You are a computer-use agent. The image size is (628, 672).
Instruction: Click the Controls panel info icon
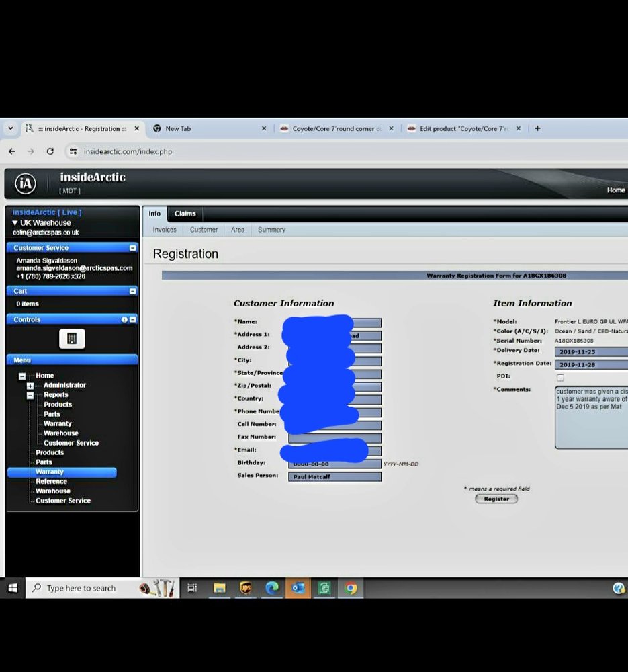tap(124, 320)
